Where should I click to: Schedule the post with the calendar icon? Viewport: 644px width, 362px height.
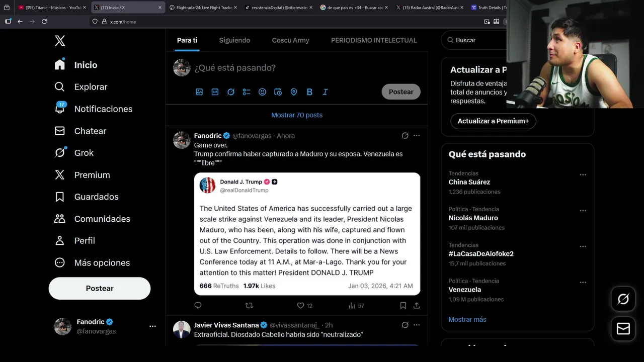point(278,92)
